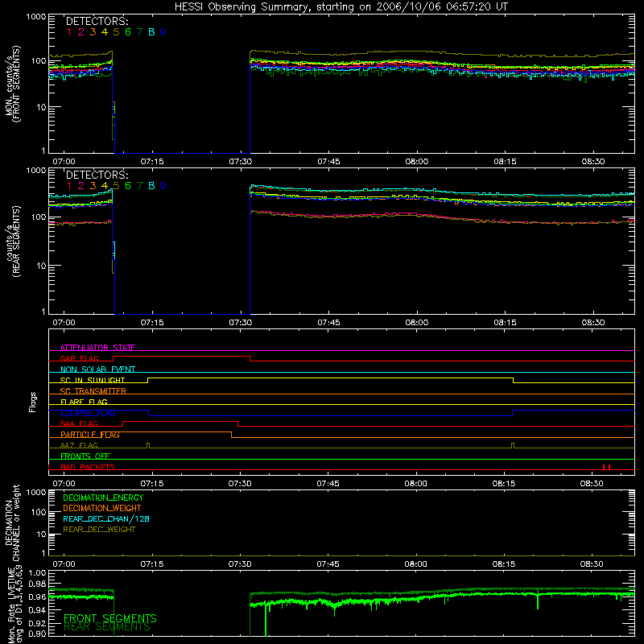This screenshot has height=644, width=644.
Task: Select the FRONTS_OFF flag label
Action: 85,456
